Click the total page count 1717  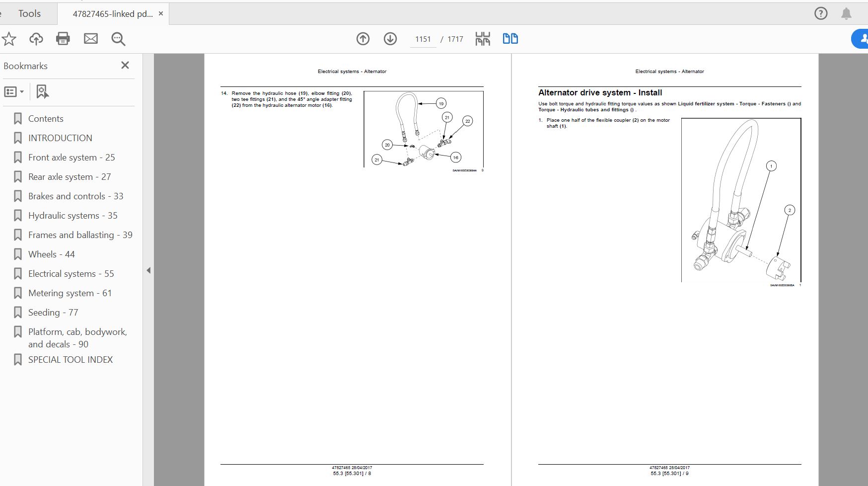(x=455, y=39)
